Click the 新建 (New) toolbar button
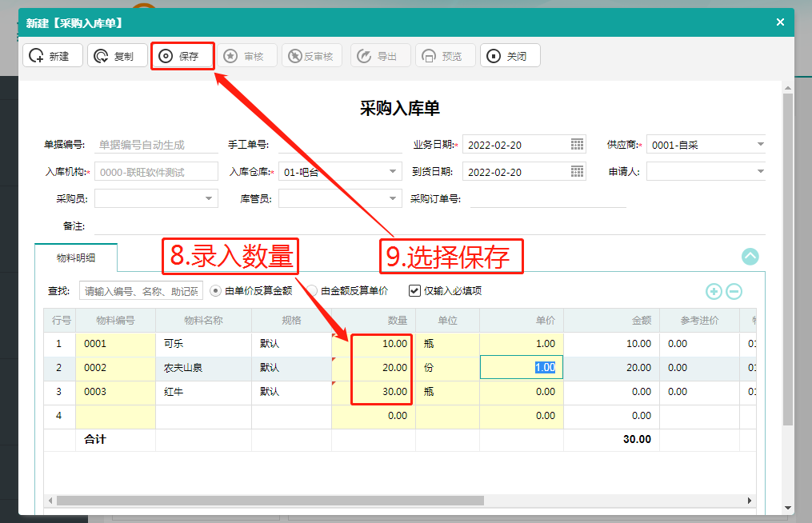The width and height of the screenshot is (812, 523). (52, 56)
